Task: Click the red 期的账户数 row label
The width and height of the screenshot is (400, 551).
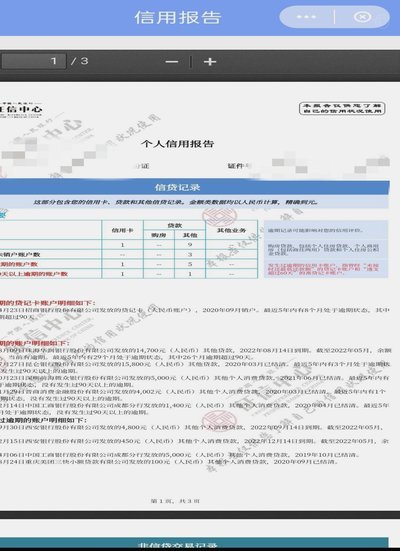Action: click(x=19, y=264)
